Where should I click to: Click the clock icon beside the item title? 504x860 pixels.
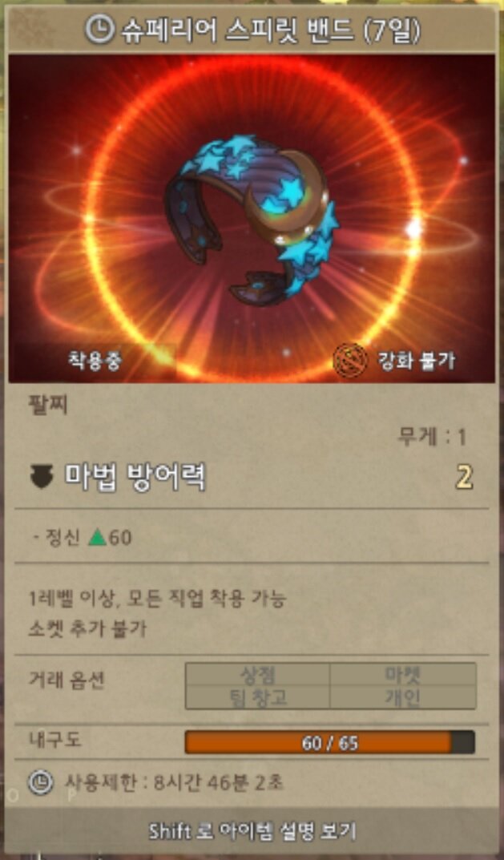tap(100, 29)
